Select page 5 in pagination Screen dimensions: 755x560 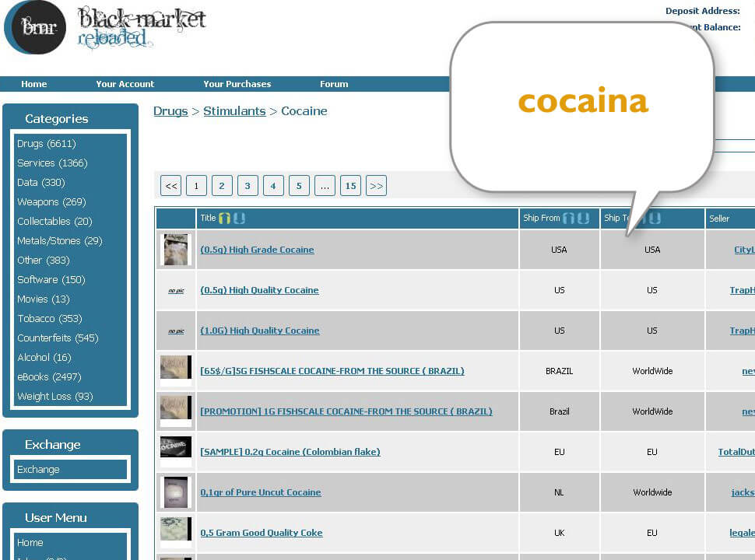(x=299, y=186)
